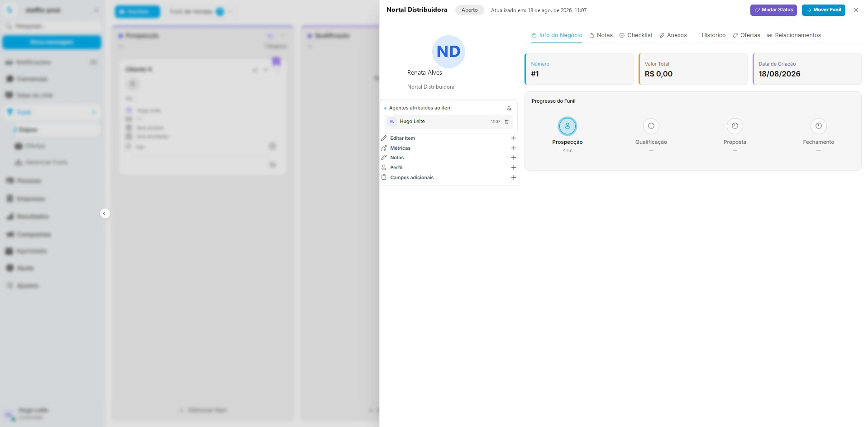Expand the Editar Item section
The image size is (868, 427).
tap(514, 138)
